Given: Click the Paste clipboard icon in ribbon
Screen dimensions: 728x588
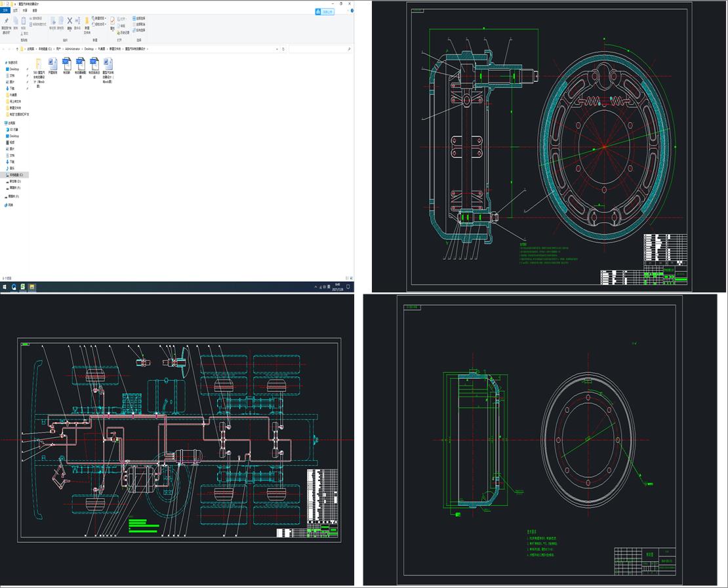Looking at the screenshot, I should [x=24, y=21].
